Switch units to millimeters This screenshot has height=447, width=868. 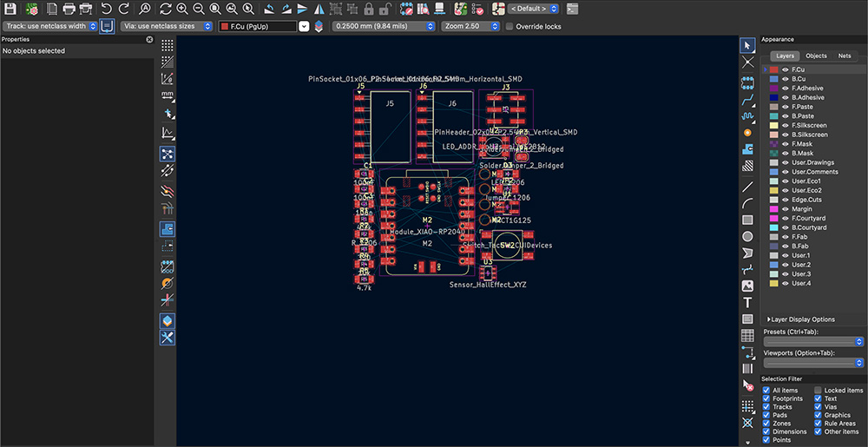(168, 95)
